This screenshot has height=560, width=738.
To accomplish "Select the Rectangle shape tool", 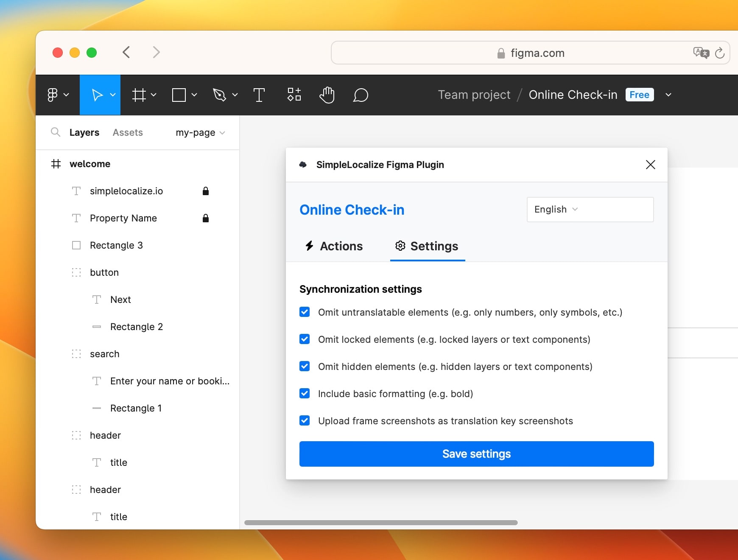I will tap(179, 95).
